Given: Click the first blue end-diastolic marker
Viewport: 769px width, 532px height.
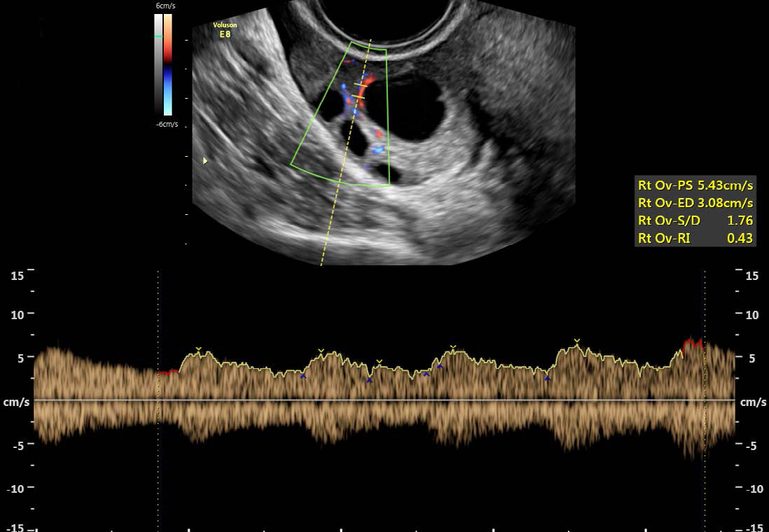Looking at the screenshot, I should (303, 377).
